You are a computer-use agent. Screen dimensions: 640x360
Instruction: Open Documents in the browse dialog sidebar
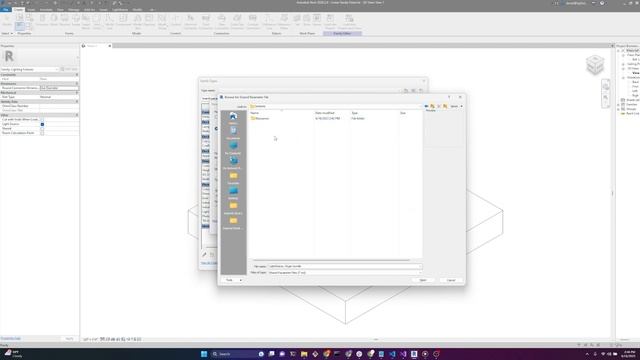pos(233,133)
